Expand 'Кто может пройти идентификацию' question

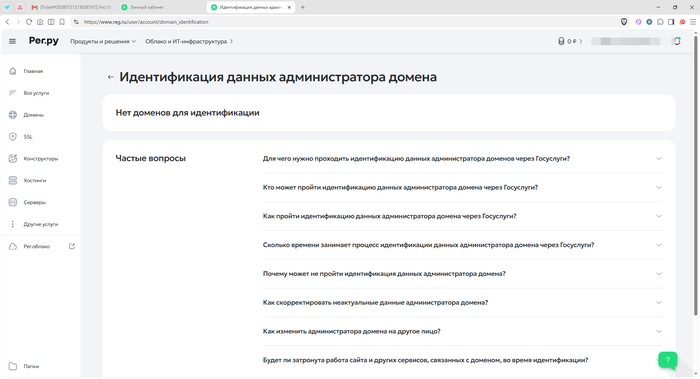(462, 187)
